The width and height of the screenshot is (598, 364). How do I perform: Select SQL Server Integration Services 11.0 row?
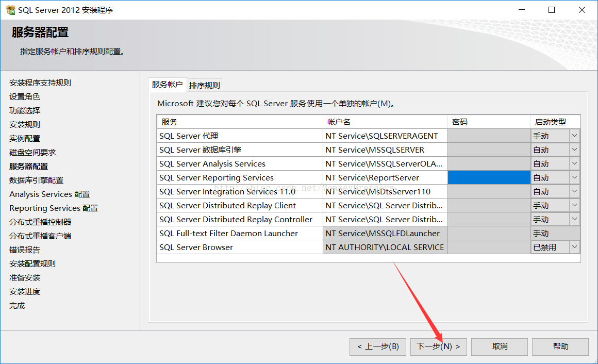[240, 191]
